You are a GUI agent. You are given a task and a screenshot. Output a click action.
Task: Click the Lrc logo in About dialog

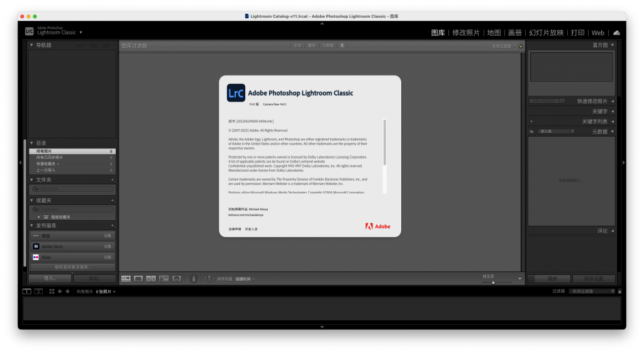click(x=236, y=93)
